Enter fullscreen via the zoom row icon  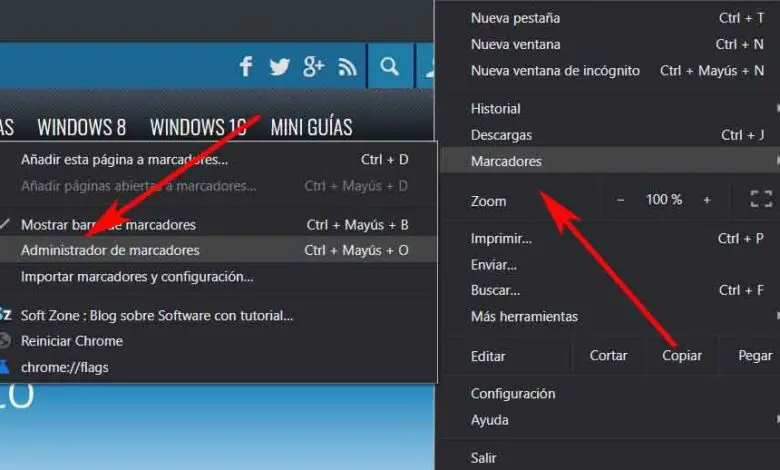[x=761, y=199]
